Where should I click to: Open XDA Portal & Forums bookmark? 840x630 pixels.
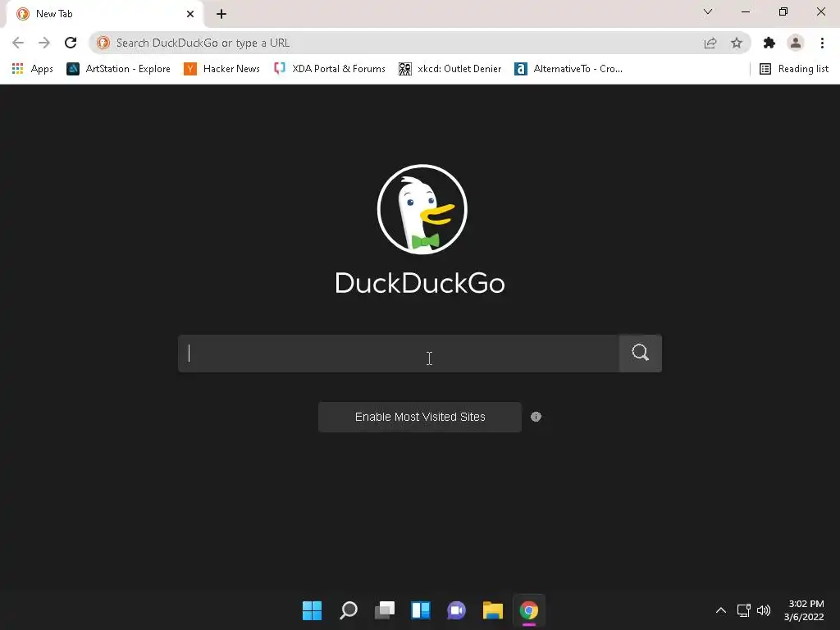330,69
